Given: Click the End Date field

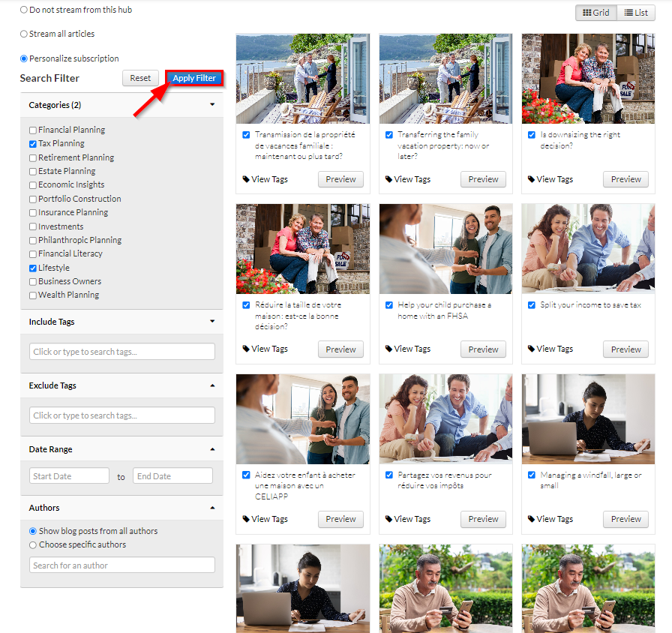Looking at the screenshot, I should (x=172, y=475).
